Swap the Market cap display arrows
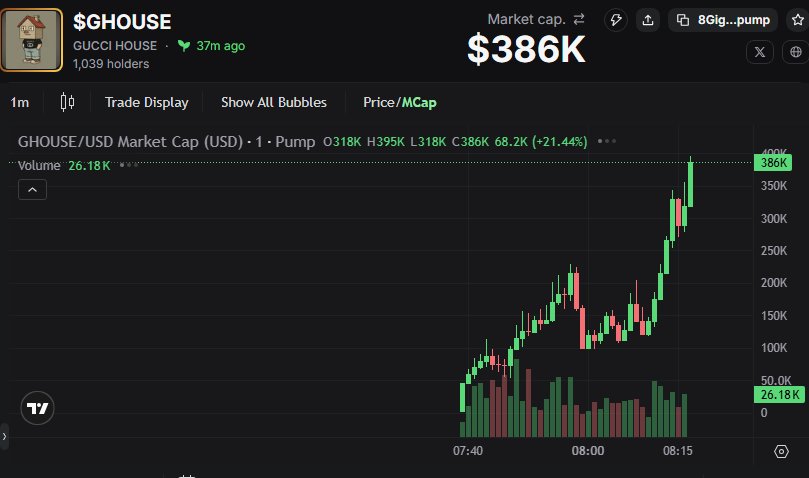Viewport: 809px width, 478px height. [579, 19]
